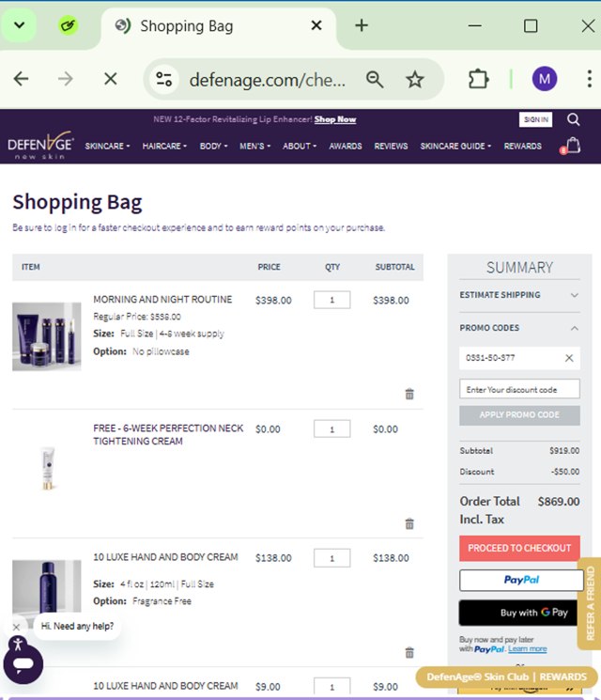This screenshot has width=601, height=700.
Task: Open site information controls icon
Action: [x=163, y=80]
